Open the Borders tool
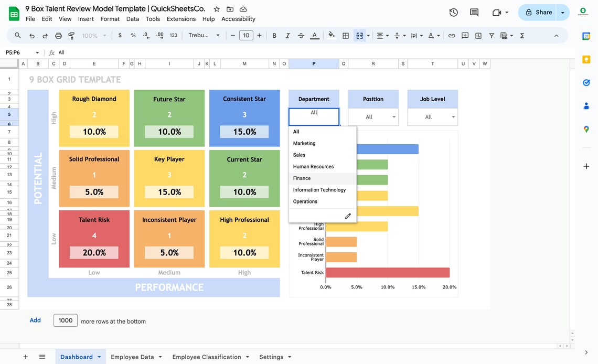 [x=345, y=35]
